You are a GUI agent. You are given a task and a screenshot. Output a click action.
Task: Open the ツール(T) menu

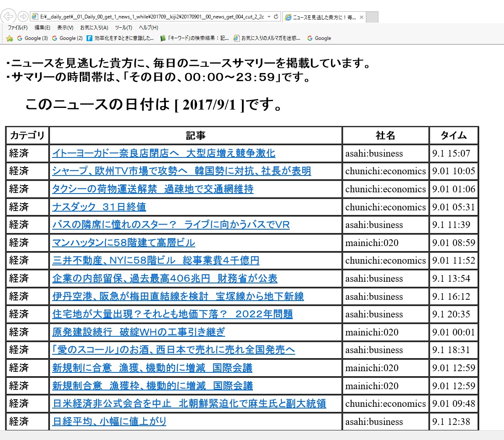(x=123, y=28)
